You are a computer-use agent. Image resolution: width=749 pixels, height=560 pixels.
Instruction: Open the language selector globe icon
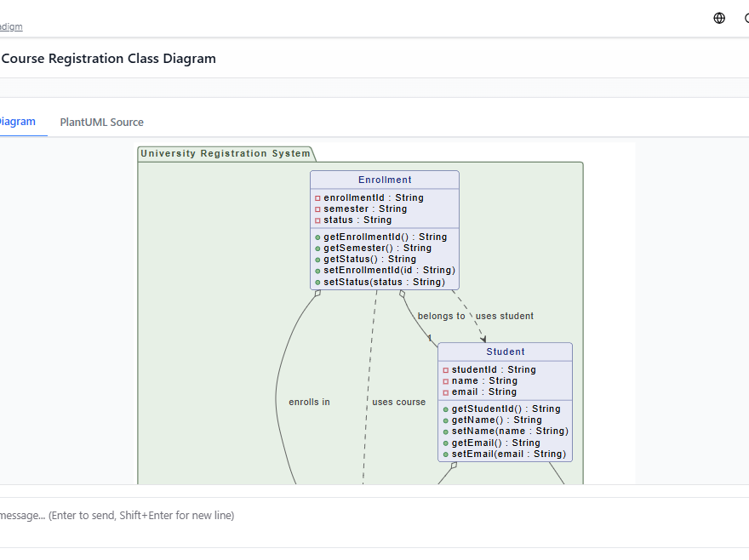click(718, 17)
